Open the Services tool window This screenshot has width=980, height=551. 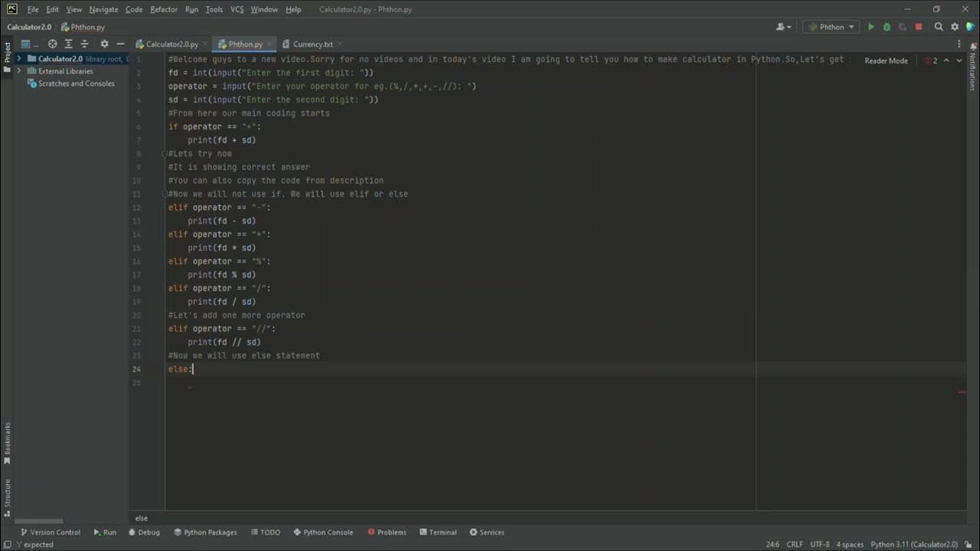click(x=487, y=532)
